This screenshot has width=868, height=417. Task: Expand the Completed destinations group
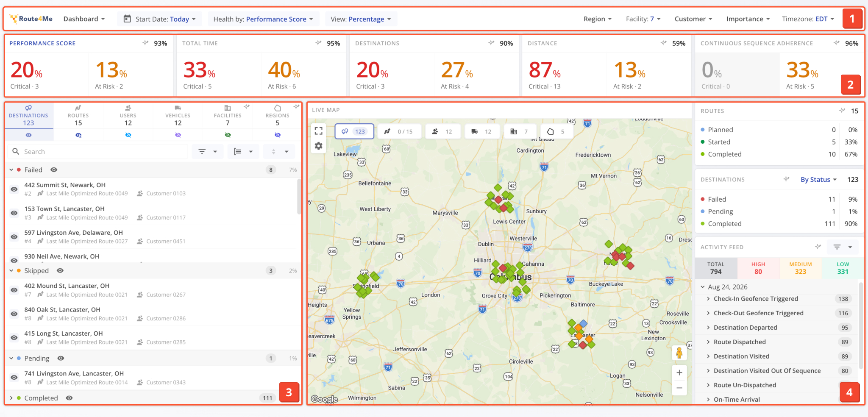pos(11,398)
